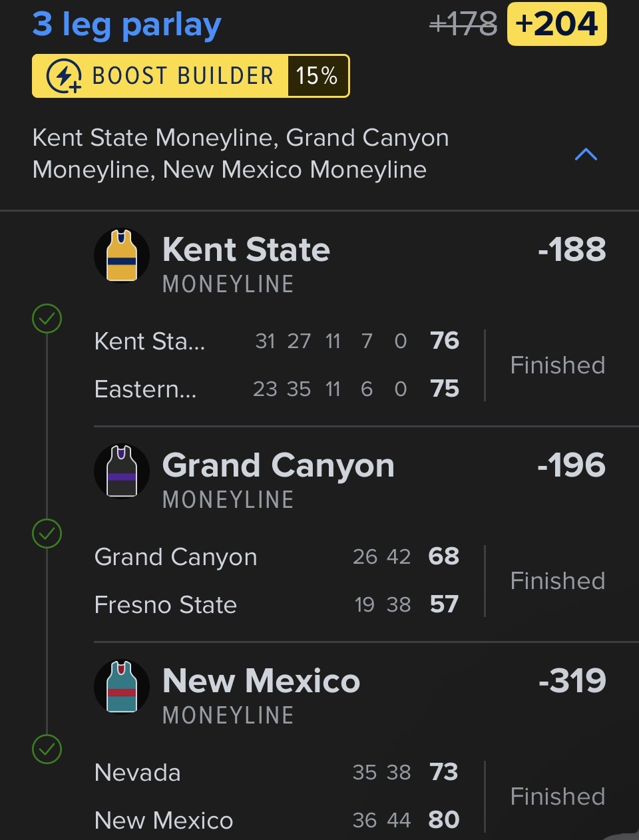Tap the Grand Canyon black jersey icon
The width and height of the screenshot is (639, 840).
click(122, 471)
